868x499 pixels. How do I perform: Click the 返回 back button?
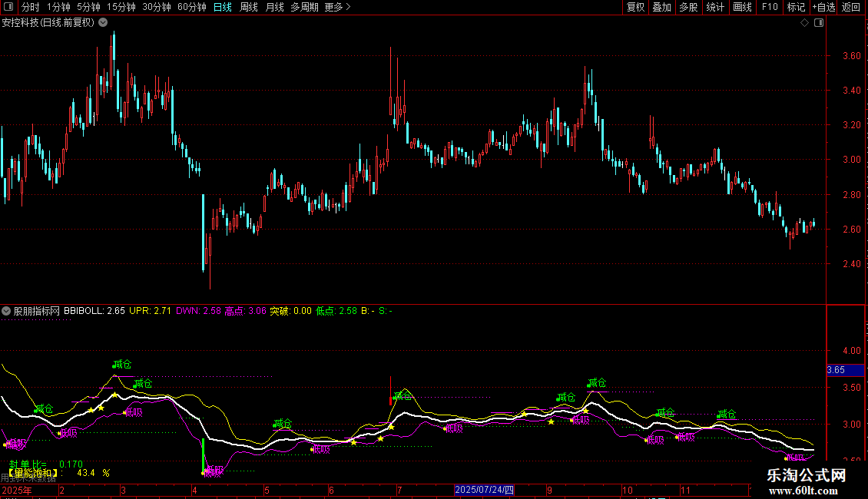pyautogui.click(x=851, y=7)
